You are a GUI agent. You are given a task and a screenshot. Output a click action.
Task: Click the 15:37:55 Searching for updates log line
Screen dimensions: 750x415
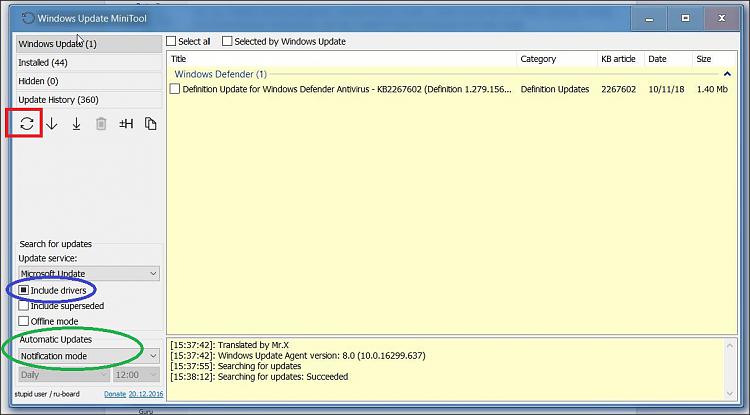coord(236,366)
